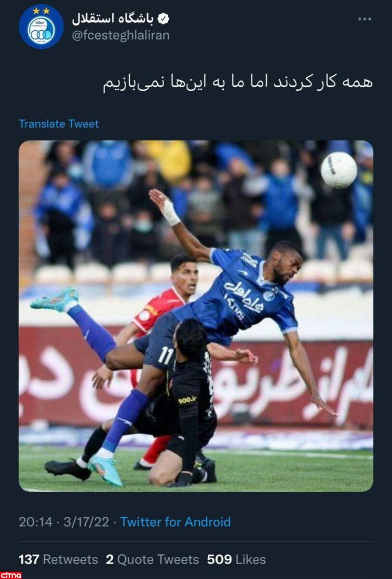This screenshot has height=579, width=392.
Task: Click the 900.ir text on the black sleeve
Action: coord(187,400)
